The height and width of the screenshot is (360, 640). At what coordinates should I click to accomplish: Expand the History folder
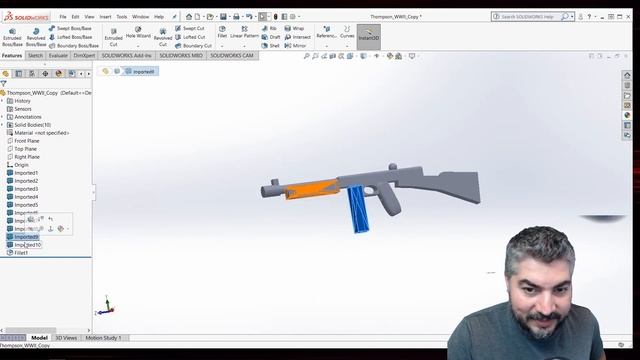click(x=2, y=101)
